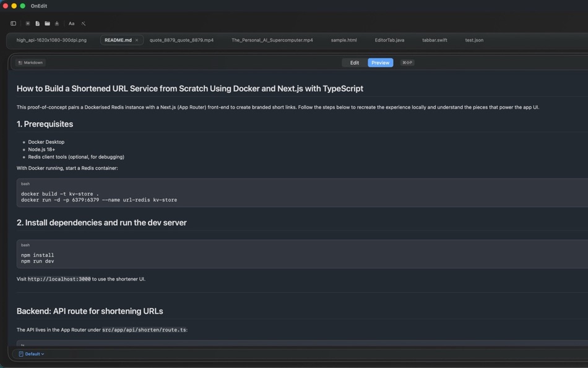Screen dimensions: 588x368
Task: Click 'With Docker running' paragraph
Action: point(67,169)
